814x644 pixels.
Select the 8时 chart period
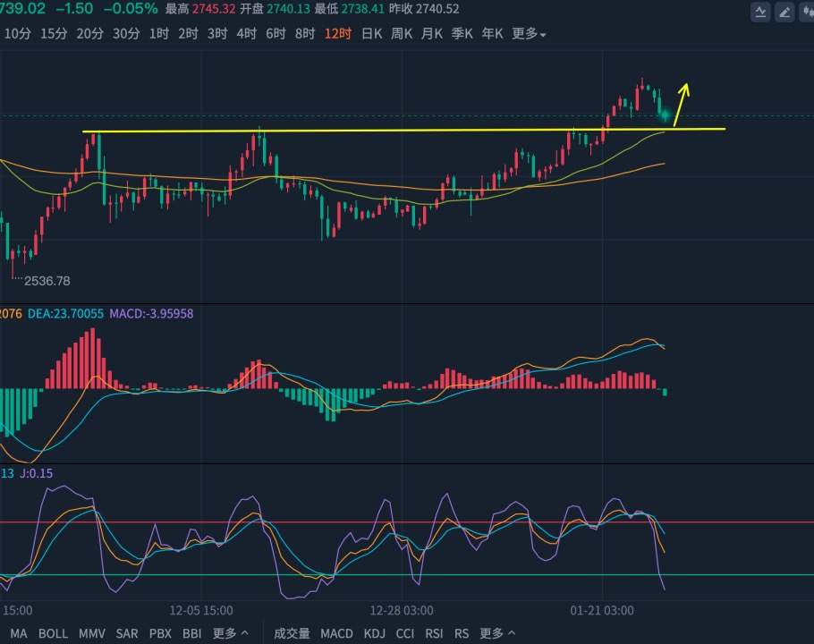(305, 34)
